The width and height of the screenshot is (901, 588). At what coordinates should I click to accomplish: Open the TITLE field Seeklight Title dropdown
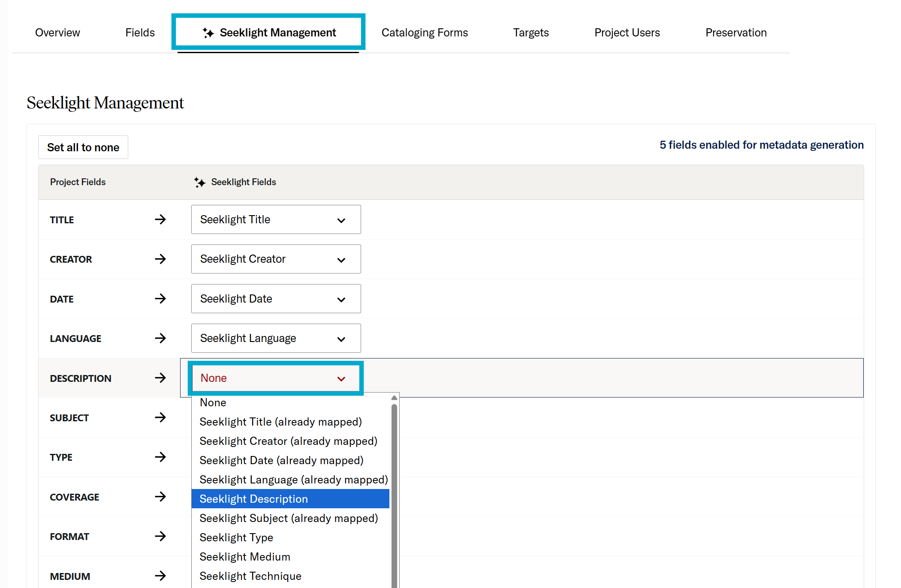point(276,219)
